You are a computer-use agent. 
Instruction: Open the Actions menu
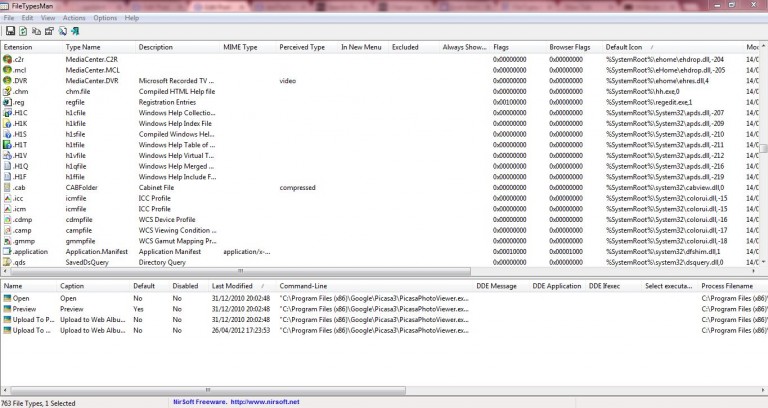tap(74, 18)
